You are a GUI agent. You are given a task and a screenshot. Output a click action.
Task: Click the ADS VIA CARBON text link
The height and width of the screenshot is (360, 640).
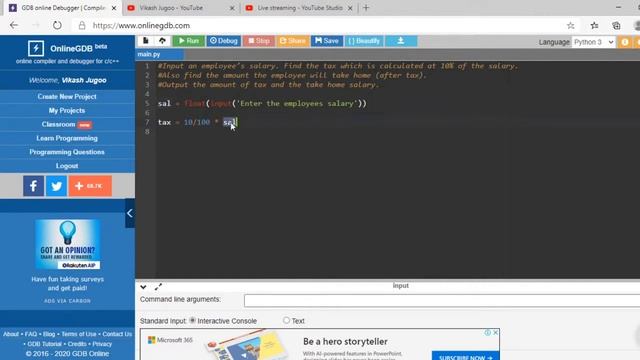[x=67, y=301]
